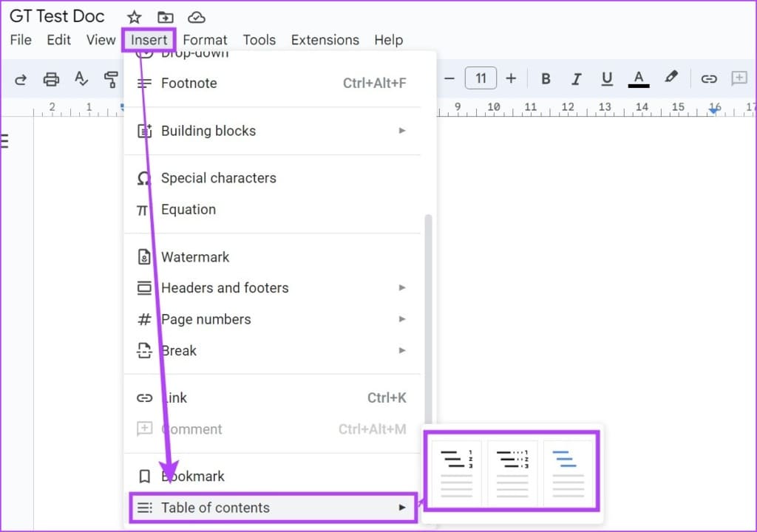The image size is (757, 532).
Task: Increase font size with plus button
Action: click(x=511, y=79)
